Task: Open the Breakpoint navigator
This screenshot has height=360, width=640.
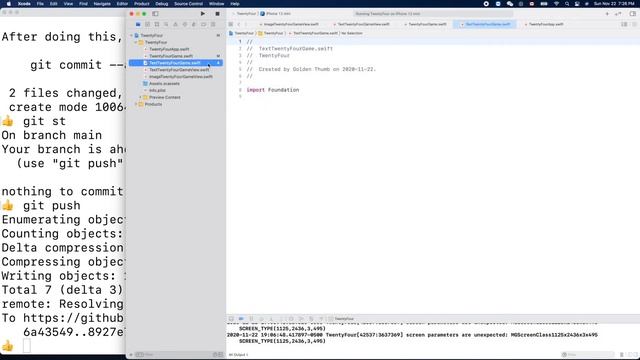Action: (x=203, y=24)
